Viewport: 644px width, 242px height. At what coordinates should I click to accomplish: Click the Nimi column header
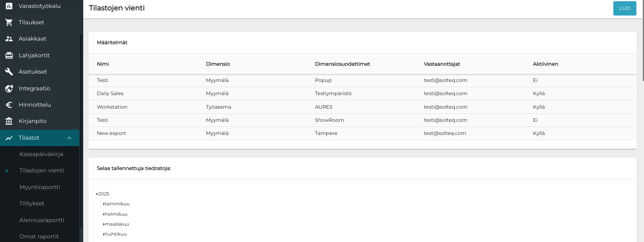[x=103, y=64]
